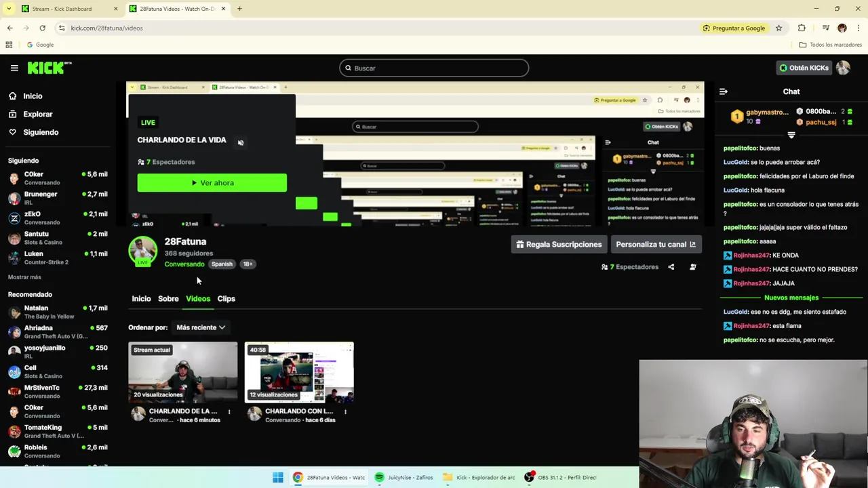The width and height of the screenshot is (868, 488).
Task: Click Regala Suscripciones button
Action: (559, 245)
